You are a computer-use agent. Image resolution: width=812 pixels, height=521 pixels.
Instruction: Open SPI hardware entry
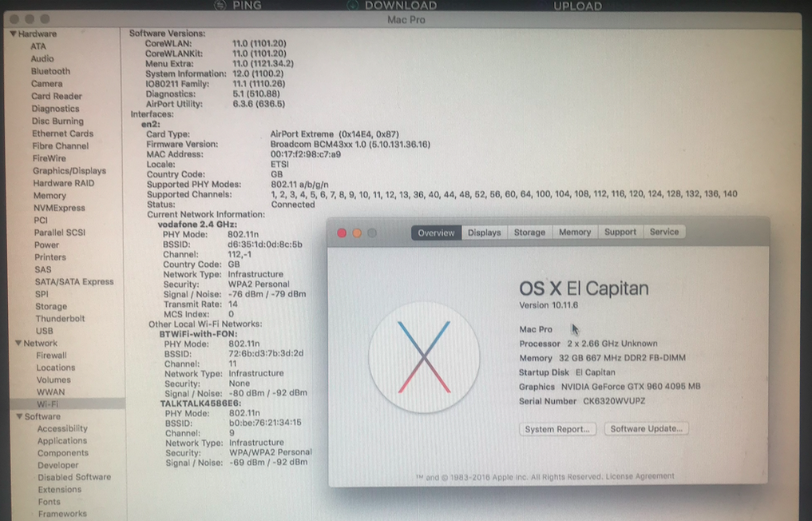(x=42, y=294)
